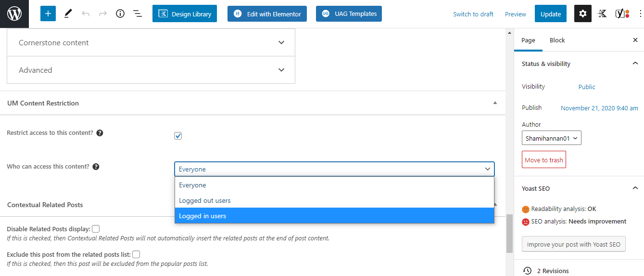Click the WordPress logo icon
Viewport: 644px width, 276px height.
(x=14, y=14)
